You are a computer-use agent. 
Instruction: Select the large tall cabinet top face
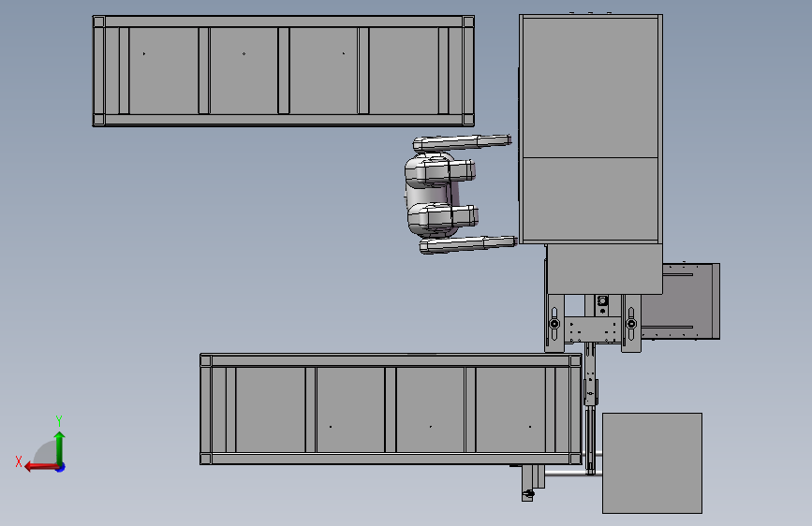coord(591,129)
